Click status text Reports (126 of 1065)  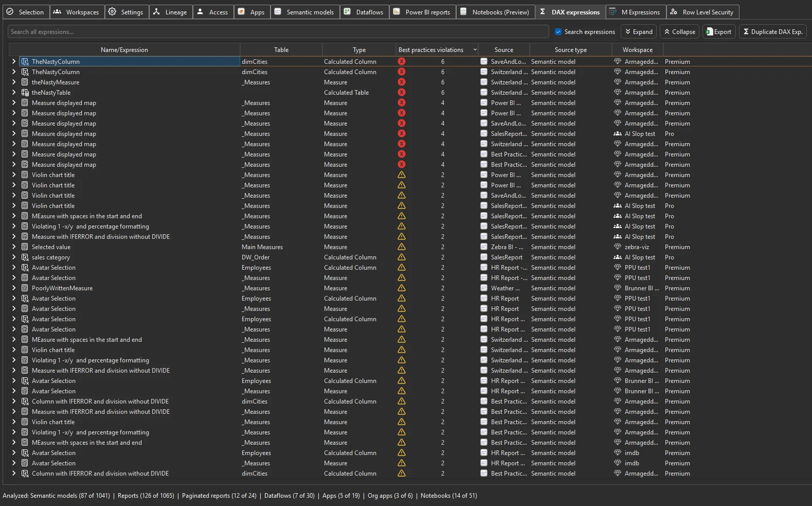click(146, 496)
